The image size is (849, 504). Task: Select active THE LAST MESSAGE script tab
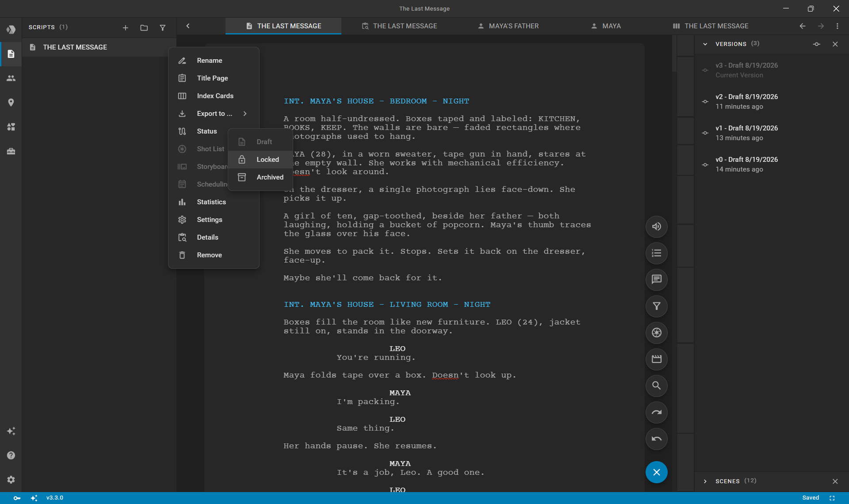click(x=283, y=26)
